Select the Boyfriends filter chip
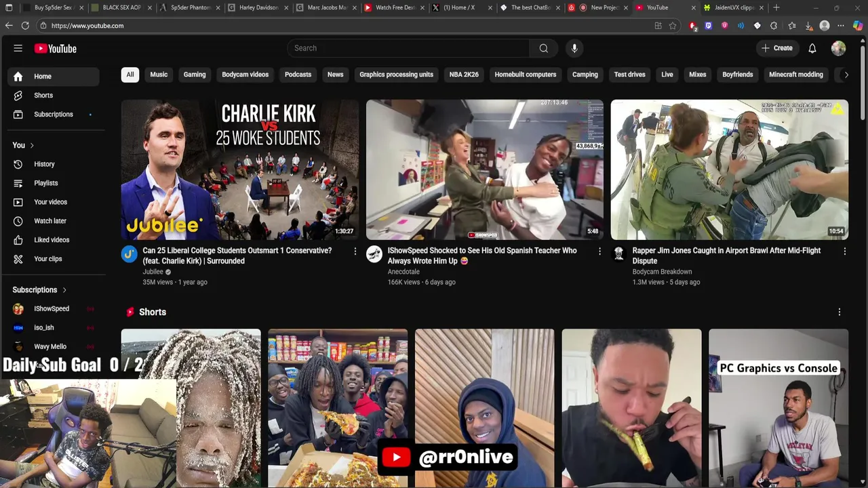 (738, 75)
